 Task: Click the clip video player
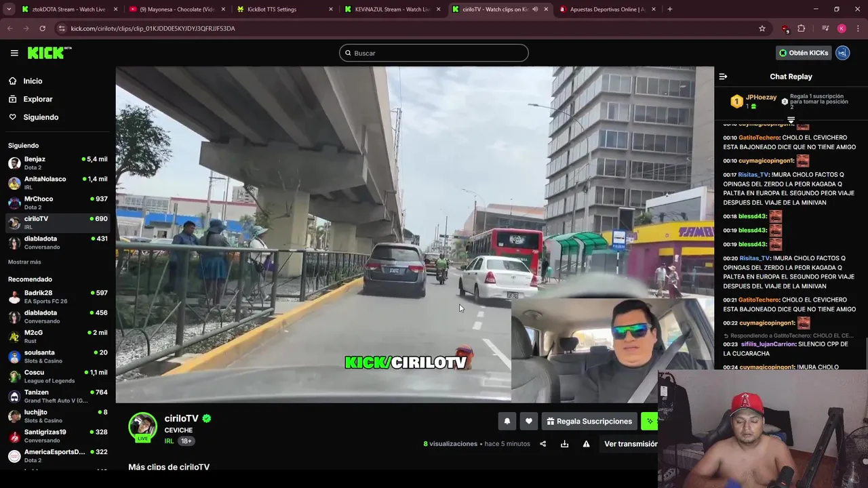pos(414,235)
